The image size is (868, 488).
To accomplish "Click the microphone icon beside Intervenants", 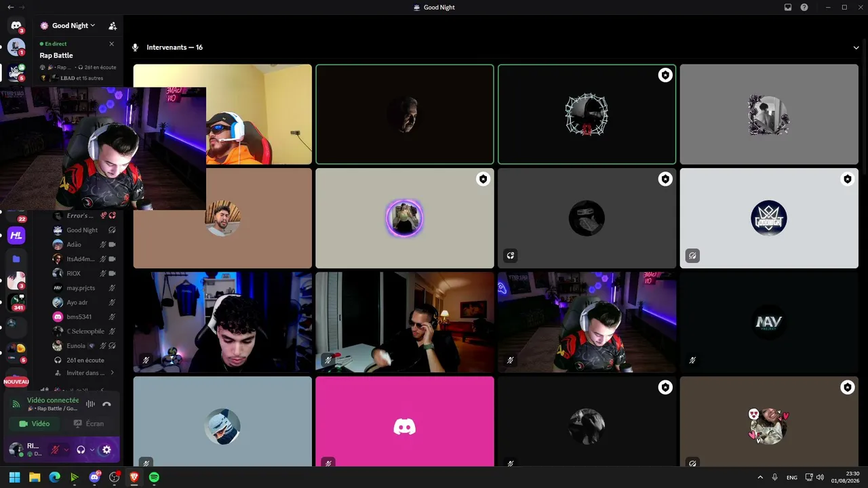I will point(135,47).
